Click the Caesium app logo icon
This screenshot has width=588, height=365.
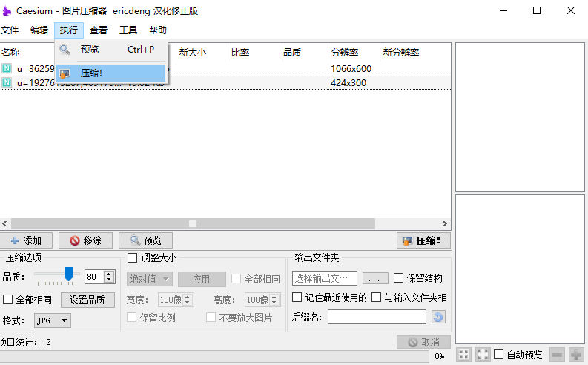[x=7, y=11]
